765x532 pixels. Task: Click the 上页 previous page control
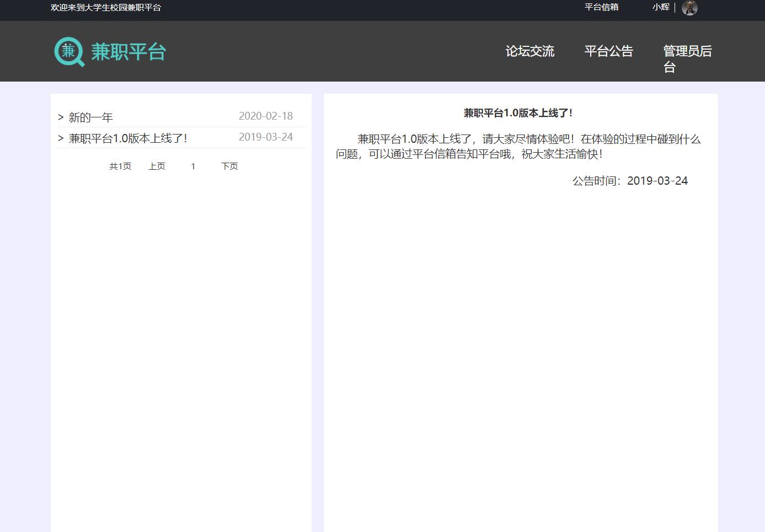point(157,166)
